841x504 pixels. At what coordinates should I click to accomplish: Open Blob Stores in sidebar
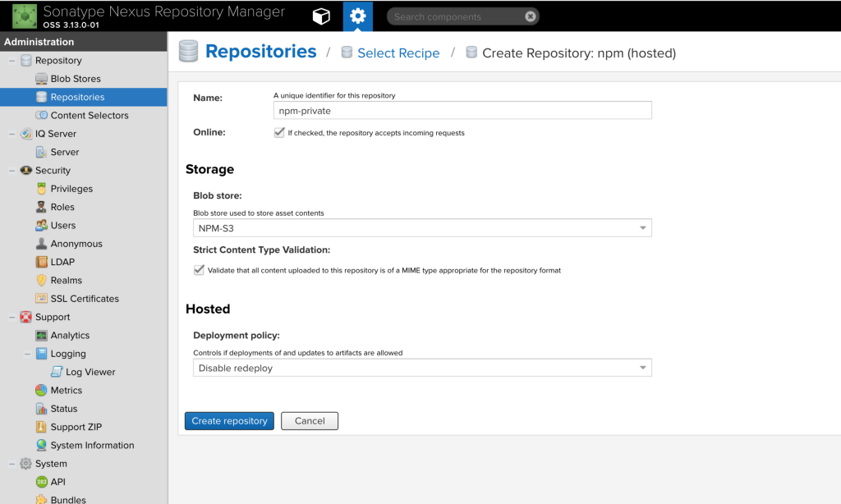pyautogui.click(x=76, y=79)
